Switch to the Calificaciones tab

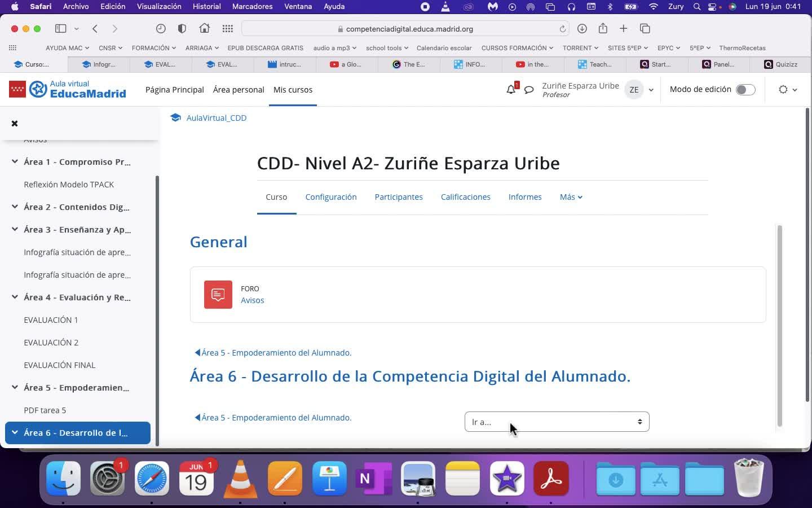(x=465, y=197)
